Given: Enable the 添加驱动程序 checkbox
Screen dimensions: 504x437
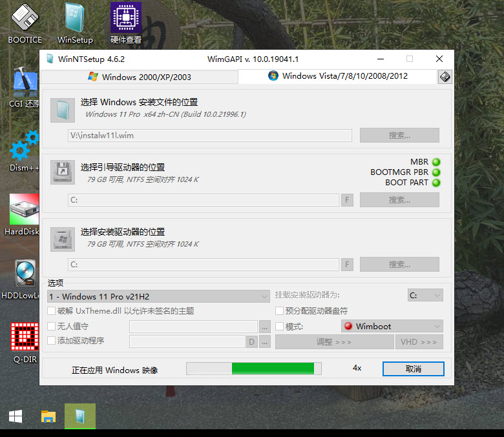Looking at the screenshot, I should click(x=52, y=340).
